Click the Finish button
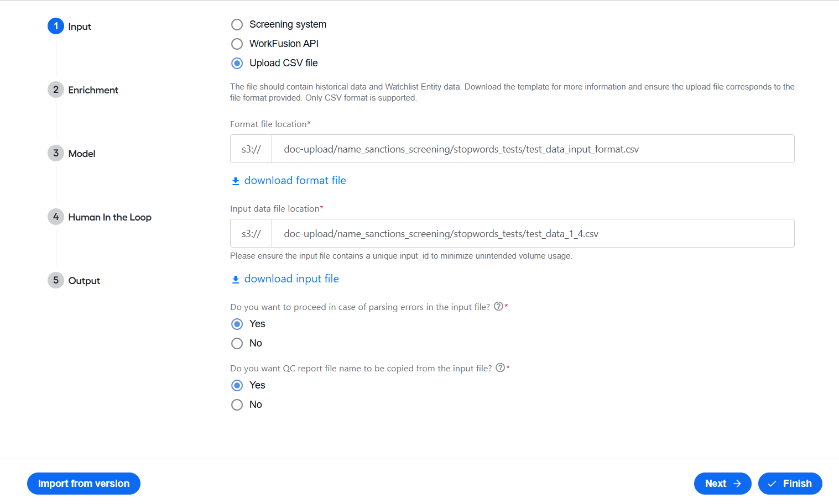This screenshot has width=839, height=504. [x=790, y=484]
